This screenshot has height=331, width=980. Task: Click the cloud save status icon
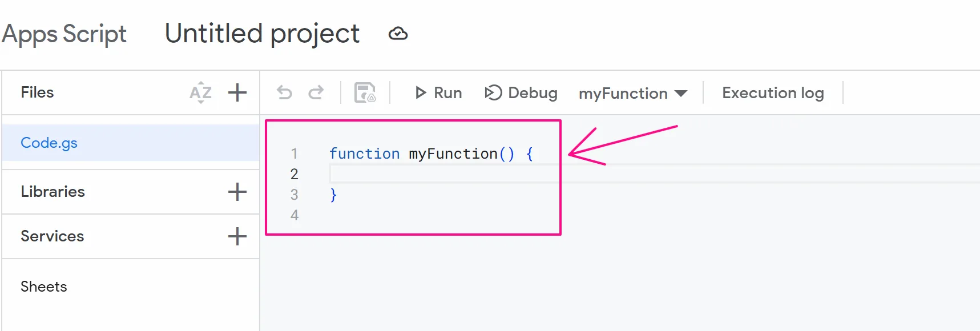pyautogui.click(x=398, y=34)
